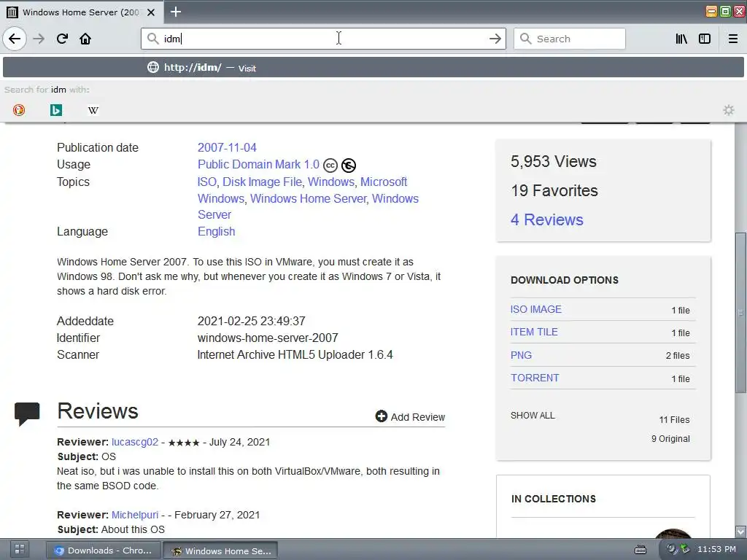The width and height of the screenshot is (747, 560).
Task: Click SHOW ALL download files
Action: click(533, 416)
